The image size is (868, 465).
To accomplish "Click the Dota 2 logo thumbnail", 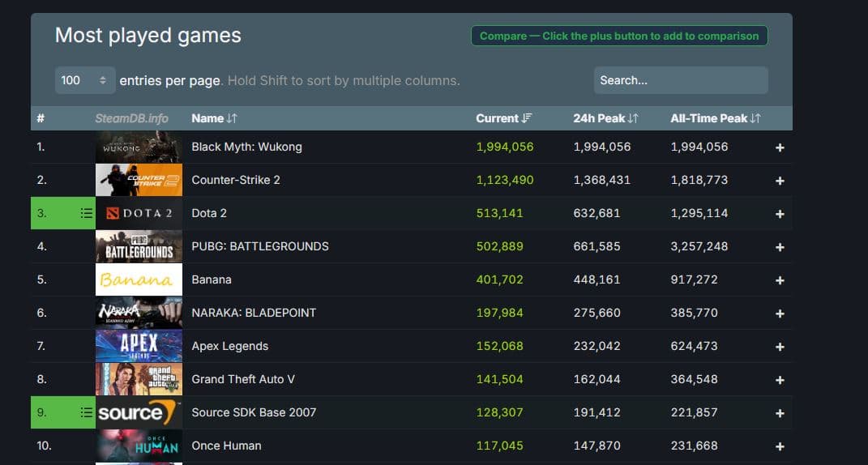I will click(x=139, y=213).
